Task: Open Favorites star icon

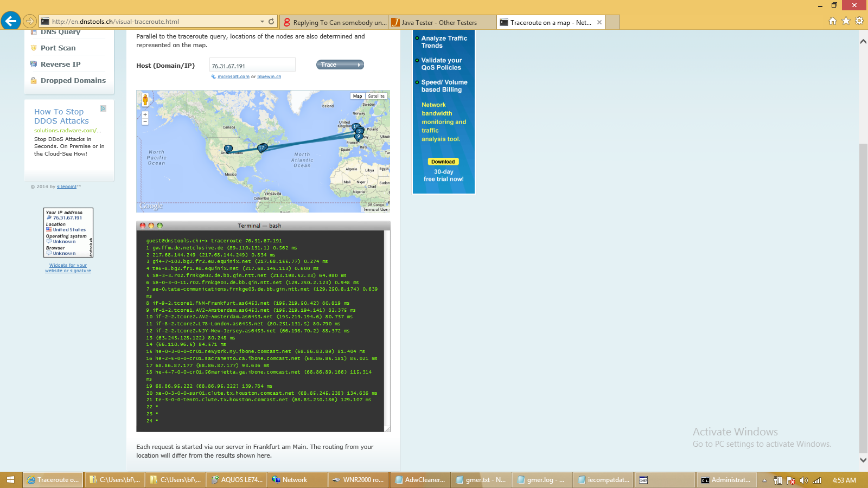Action: click(846, 21)
